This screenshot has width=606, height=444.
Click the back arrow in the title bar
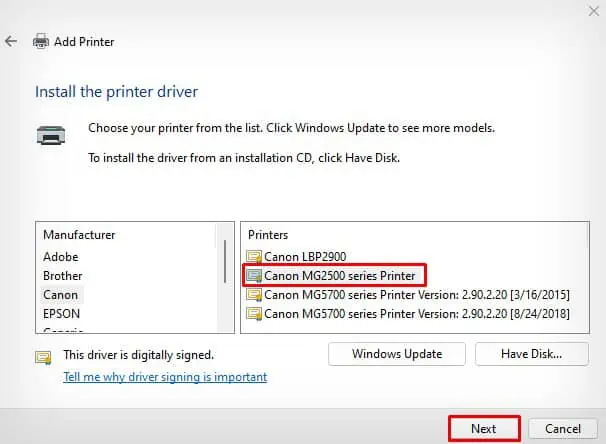click(11, 42)
